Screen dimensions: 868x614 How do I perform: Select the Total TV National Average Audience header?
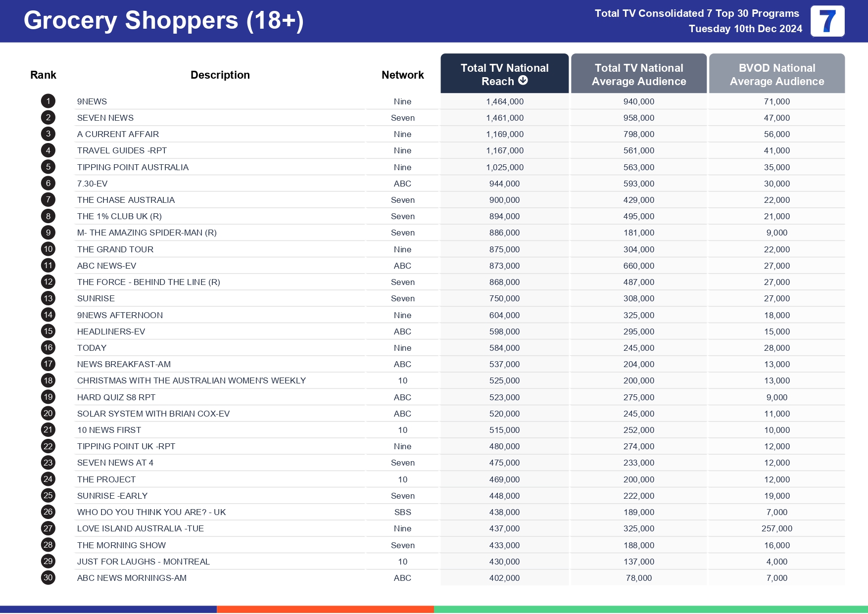pyautogui.click(x=638, y=74)
